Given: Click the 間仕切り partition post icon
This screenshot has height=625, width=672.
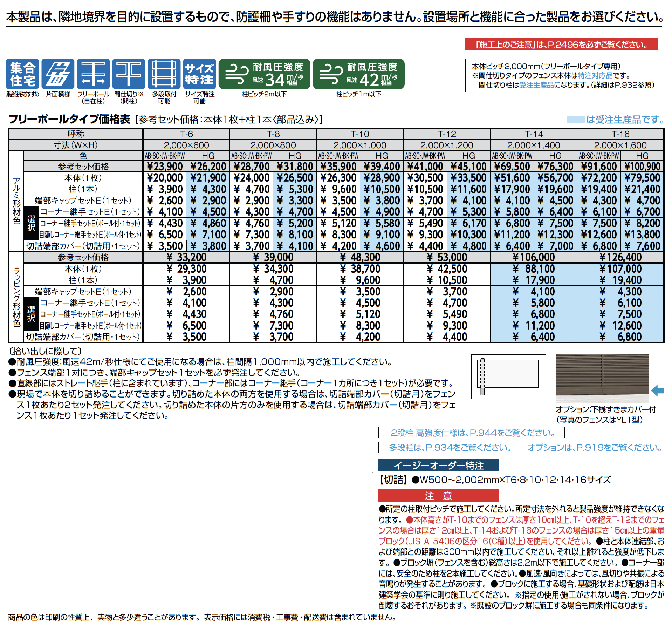Looking at the screenshot, I should (129, 74).
